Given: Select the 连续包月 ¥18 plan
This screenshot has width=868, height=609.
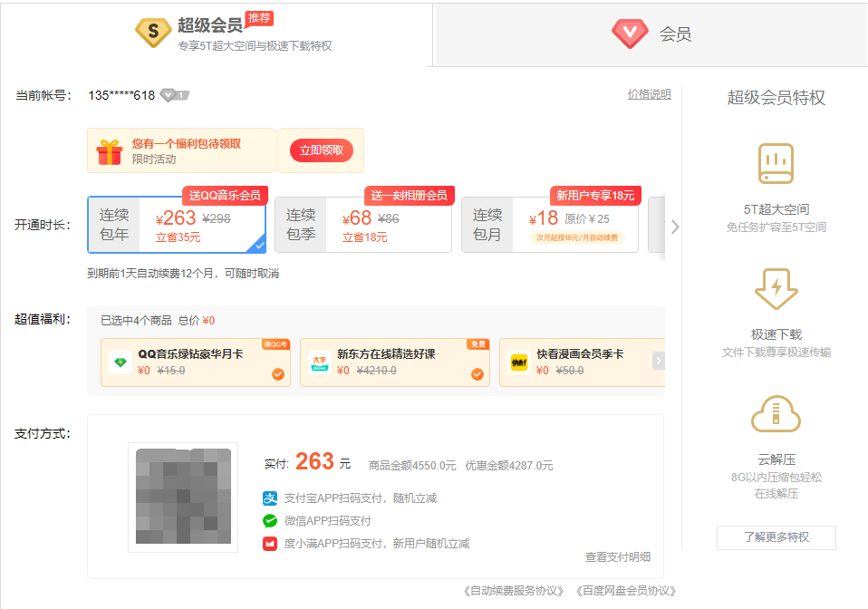Looking at the screenshot, I should pyautogui.click(x=550, y=225).
